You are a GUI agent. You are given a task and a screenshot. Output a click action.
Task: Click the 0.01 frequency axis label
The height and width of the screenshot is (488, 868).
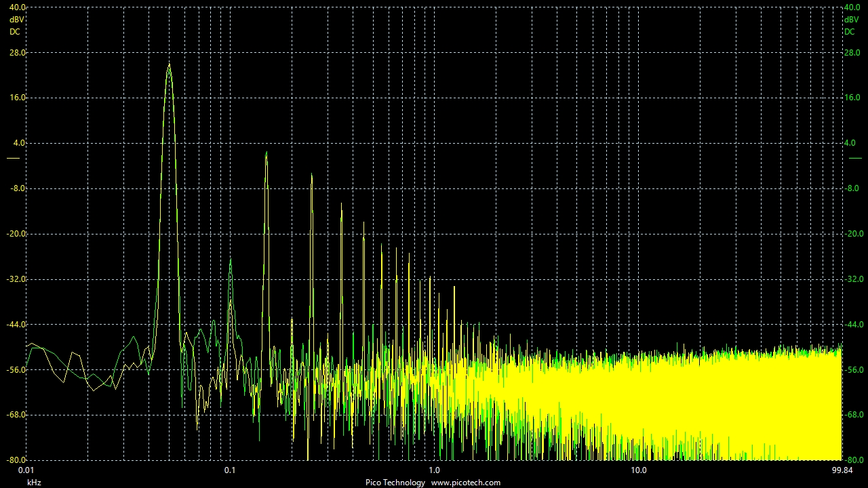[x=26, y=470]
